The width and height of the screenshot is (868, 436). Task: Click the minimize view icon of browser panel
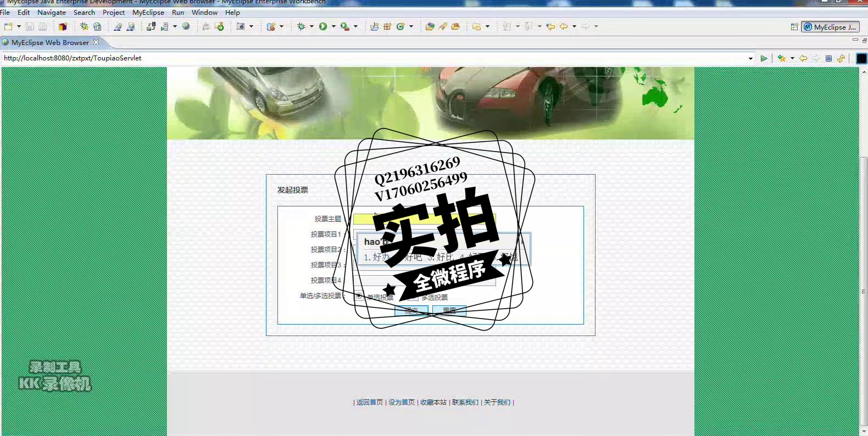pyautogui.click(x=855, y=40)
